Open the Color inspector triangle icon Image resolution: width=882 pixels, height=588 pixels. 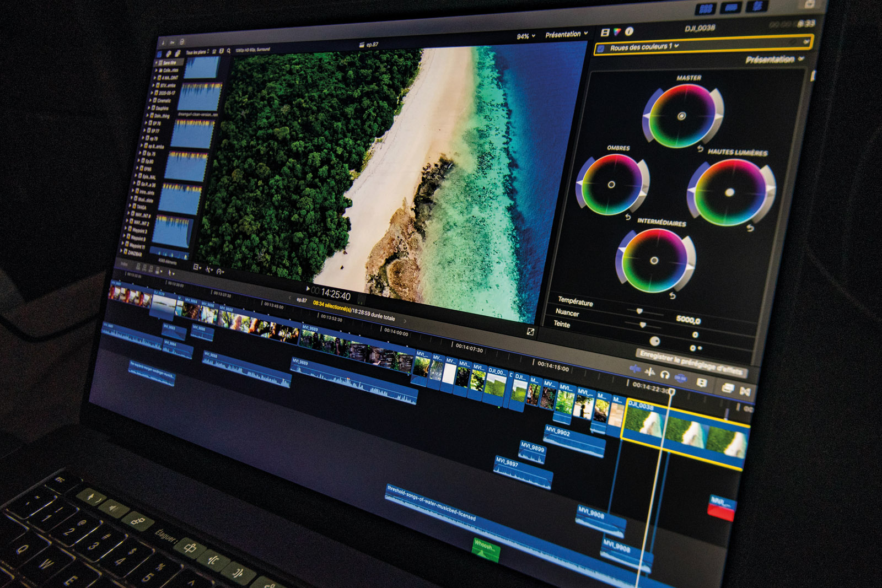tap(617, 32)
